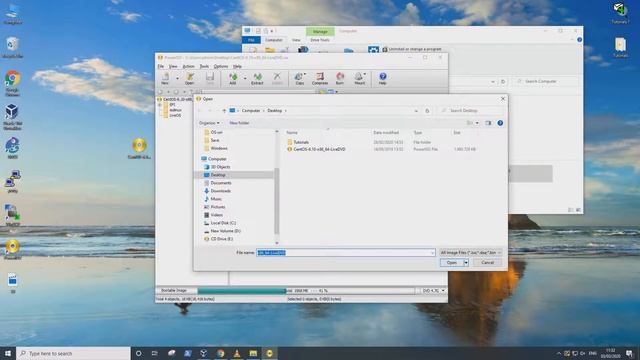Image resolution: width=640 pixels, height=360 pixels.
Task: Select Music in navigation pane
Action: [216, 199]
